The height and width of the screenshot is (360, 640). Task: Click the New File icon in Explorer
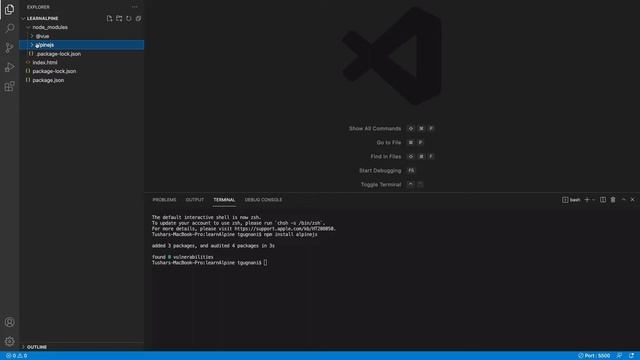click(109, 18)
